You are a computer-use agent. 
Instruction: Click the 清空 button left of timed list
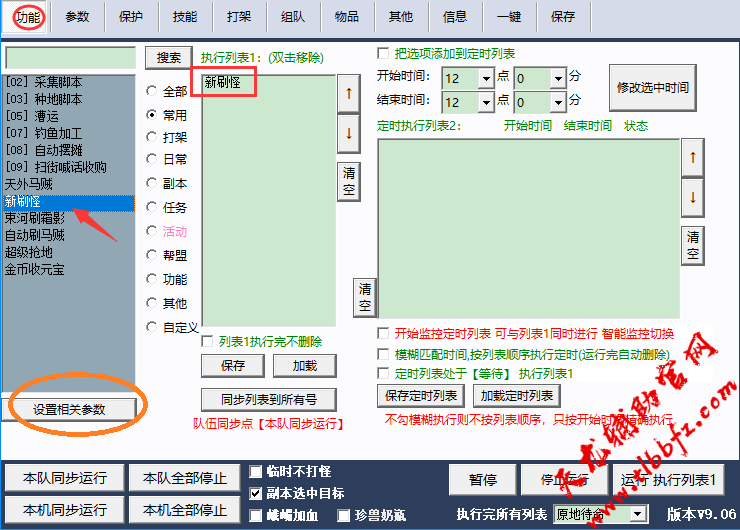tap(365, 297)
